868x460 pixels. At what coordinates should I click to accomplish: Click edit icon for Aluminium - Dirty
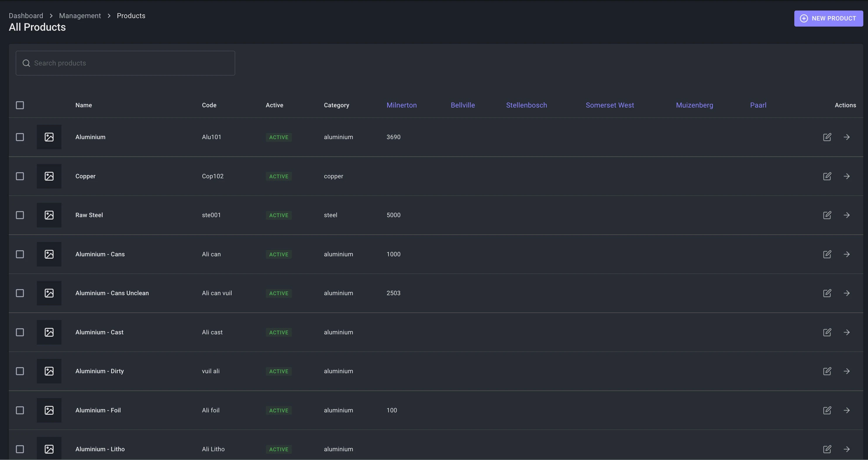coord(827,371)
